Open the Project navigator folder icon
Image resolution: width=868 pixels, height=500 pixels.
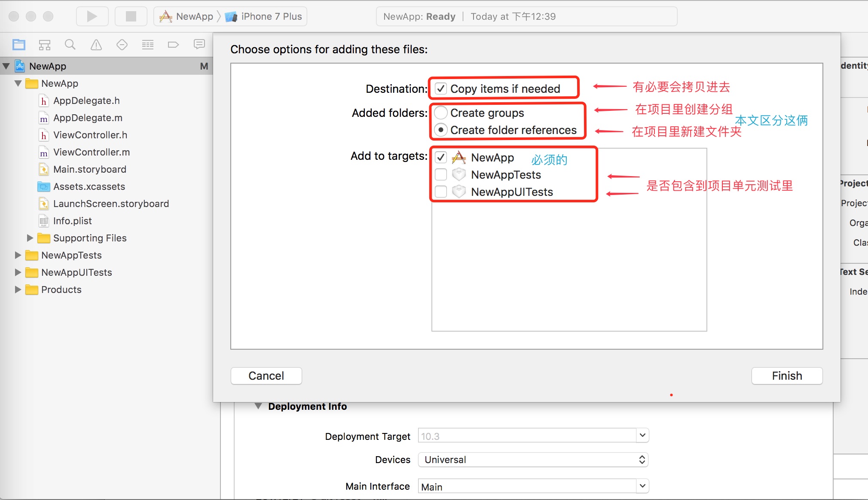(x=19, y=45)
